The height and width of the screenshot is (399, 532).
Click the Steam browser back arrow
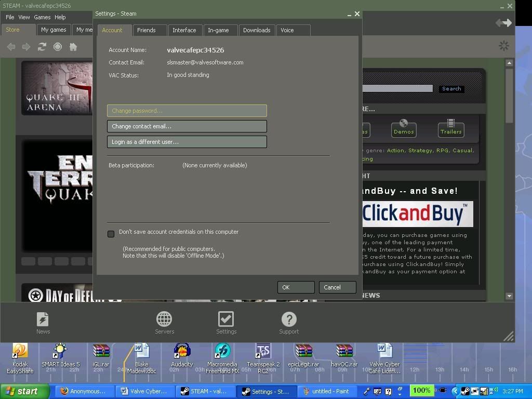[11, 47]
